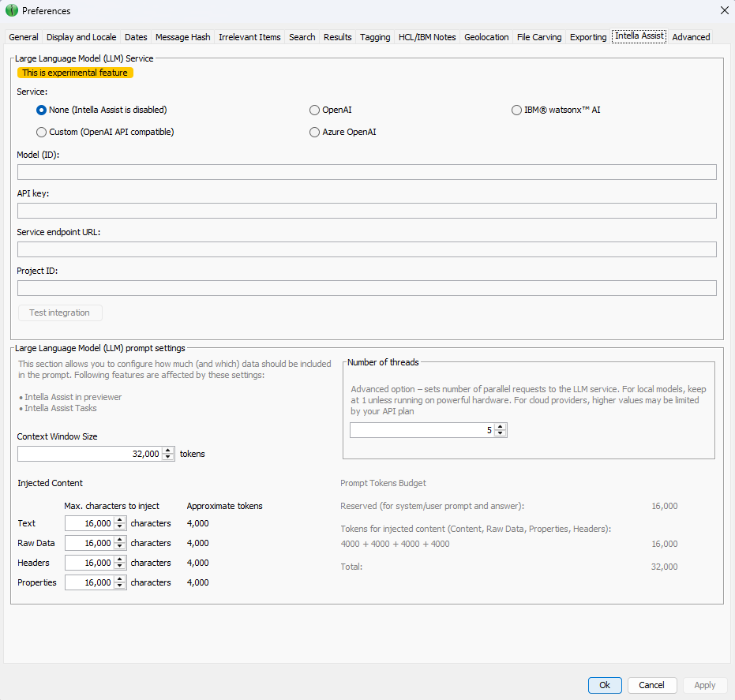Viewport: 735px width, 700px height.
Task: Click inside the Model (ID) field
Action: (367, 171)
